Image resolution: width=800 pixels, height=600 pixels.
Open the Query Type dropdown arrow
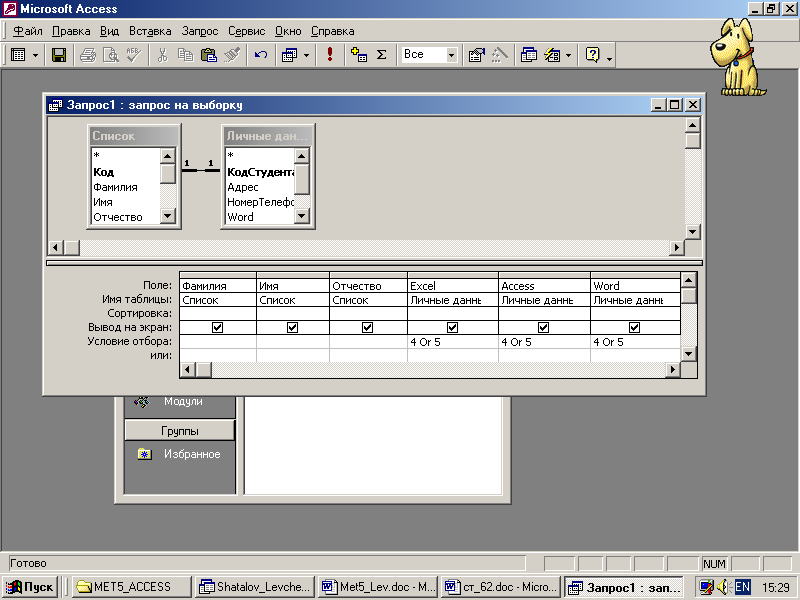tap(306, 55)
